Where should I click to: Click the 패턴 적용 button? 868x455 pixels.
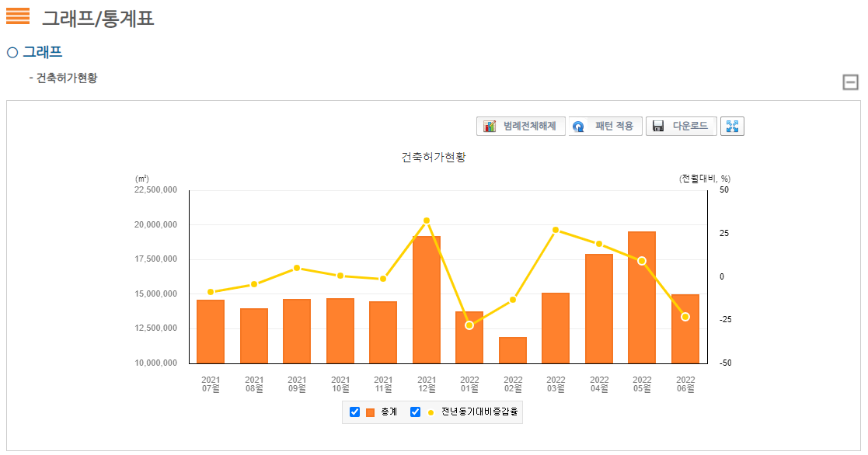pos(605,126)
